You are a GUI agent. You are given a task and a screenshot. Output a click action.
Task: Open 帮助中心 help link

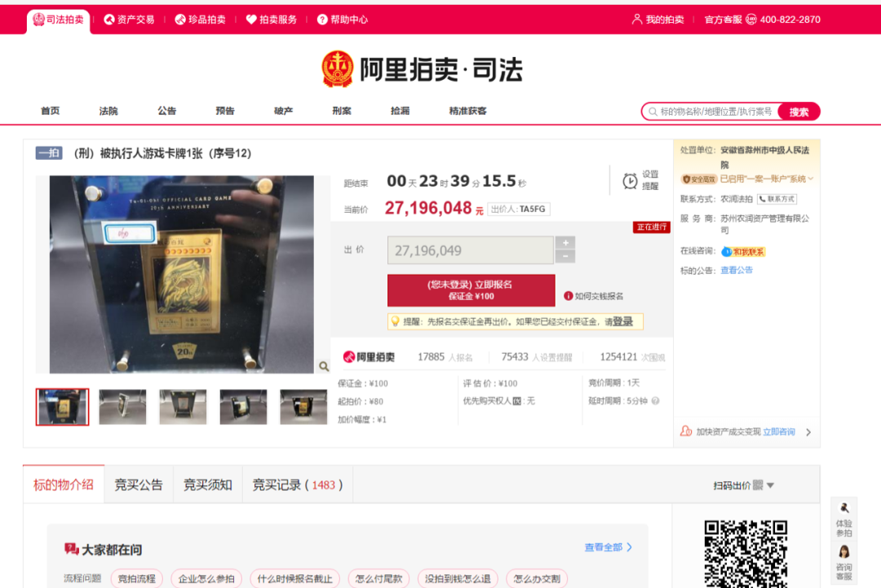click(342, 20)
